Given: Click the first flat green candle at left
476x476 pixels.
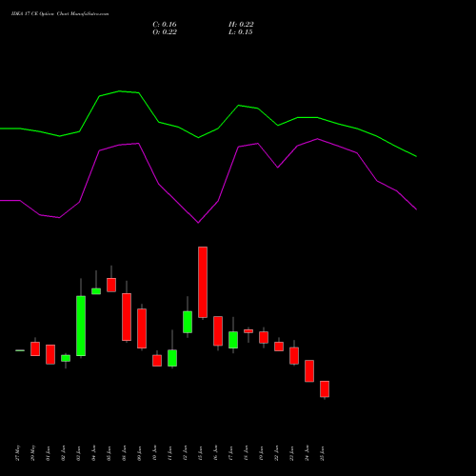Looking at the screenshot, I should pyautogui.click(x=20, y=350).
